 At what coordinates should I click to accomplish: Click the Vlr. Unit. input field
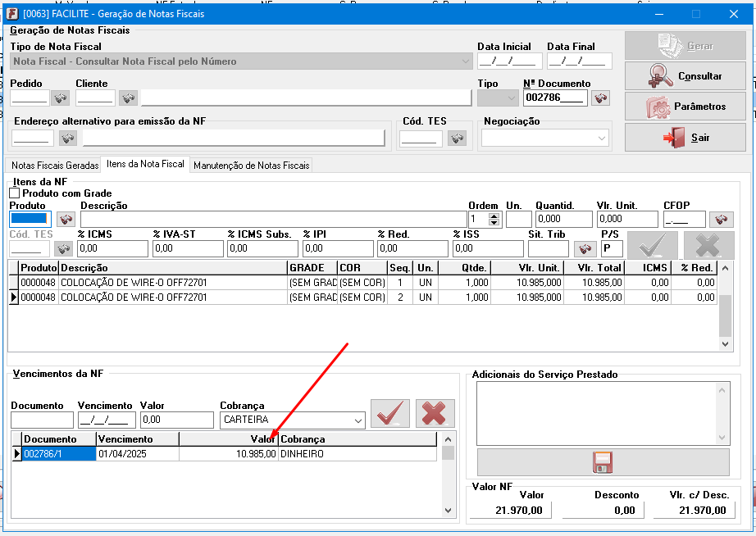[627, 219]
